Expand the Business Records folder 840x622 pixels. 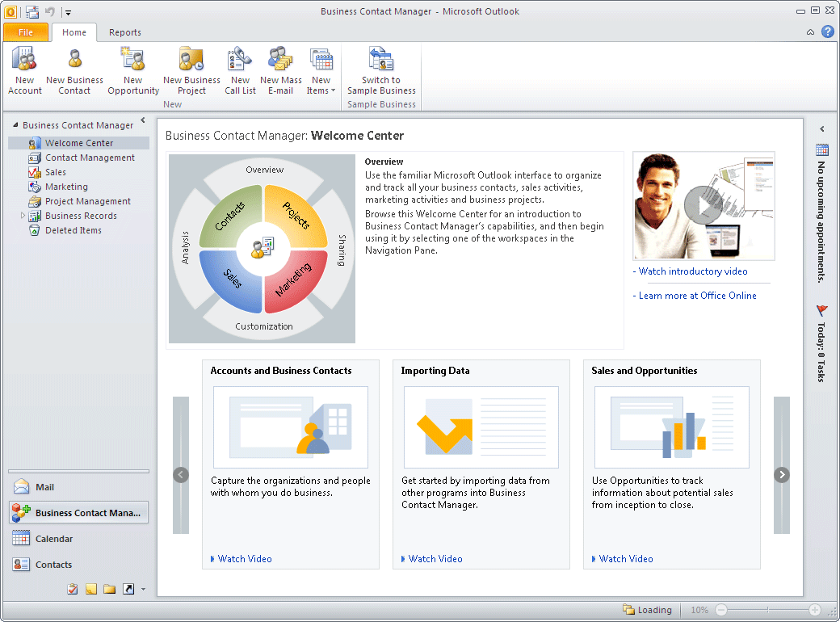(x=23, y=216)
